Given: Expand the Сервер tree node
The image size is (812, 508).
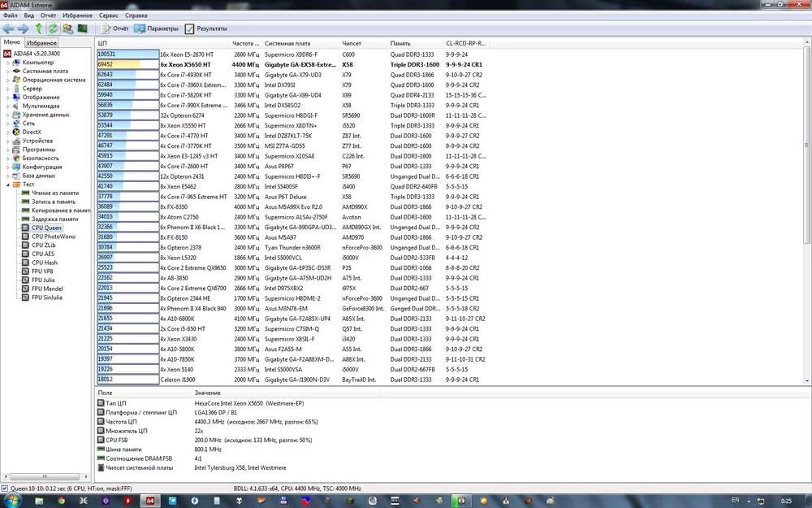Looking at the screenshot, I should pos(8,89).
